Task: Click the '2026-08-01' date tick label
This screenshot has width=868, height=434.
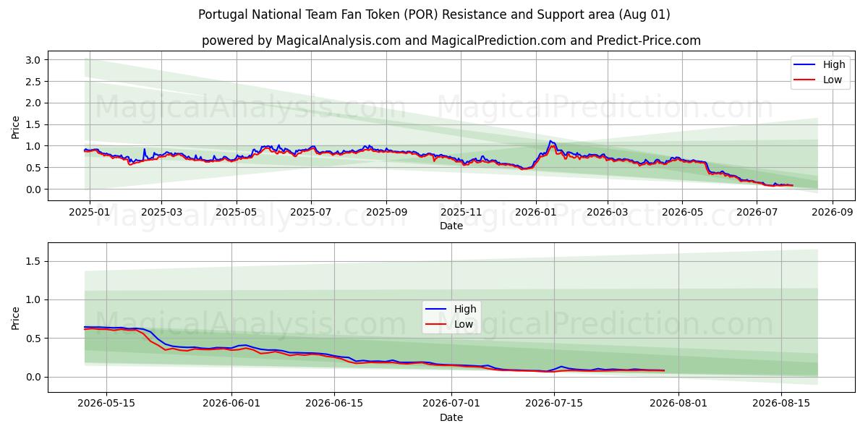Action: tap(679, 404)
